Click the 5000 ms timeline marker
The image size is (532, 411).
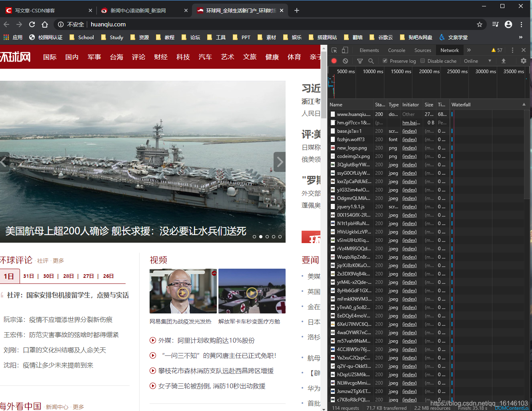point(346,72)
